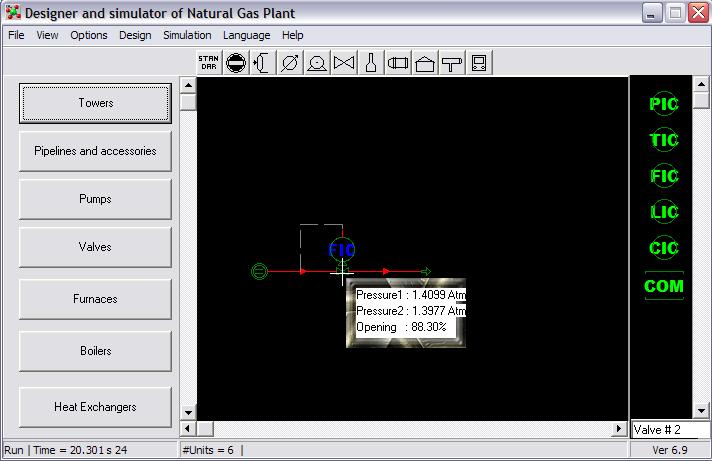712x461 pixels.
Task: Click canvas vertical scrollbar up arrow
Action: click(188, 85)
